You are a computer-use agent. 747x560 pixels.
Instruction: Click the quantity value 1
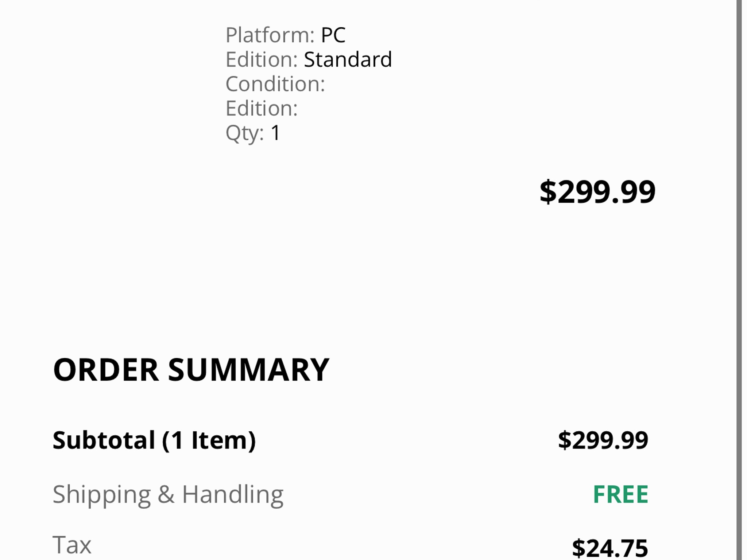coord(275,133)
